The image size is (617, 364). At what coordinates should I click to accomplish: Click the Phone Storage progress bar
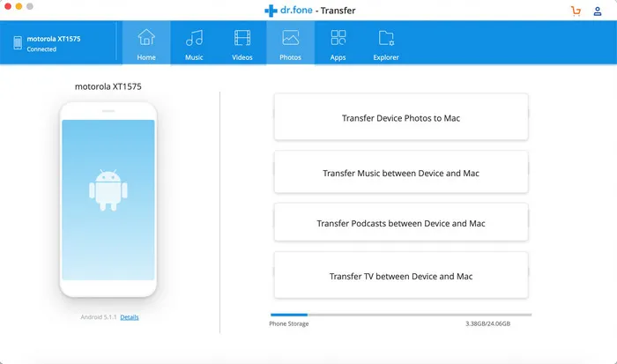(401, 315)
